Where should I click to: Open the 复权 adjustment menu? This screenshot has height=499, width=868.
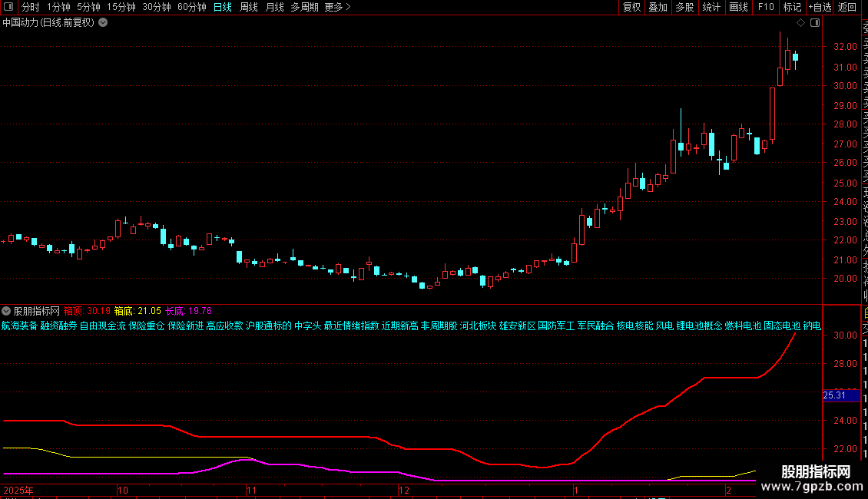click(631, 7)
